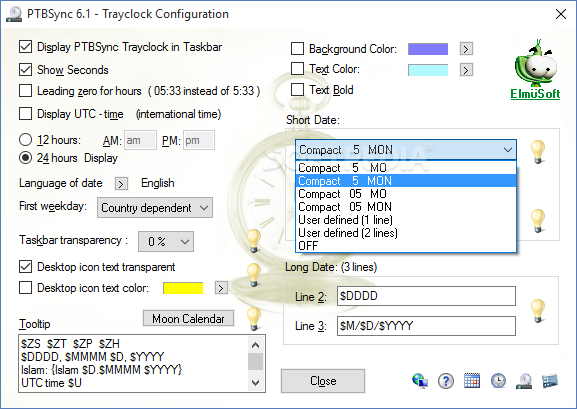Select highlighted 'Compact 5 MON' option
The width and height of the screenshot is (577, 409).
click(406, 181)
